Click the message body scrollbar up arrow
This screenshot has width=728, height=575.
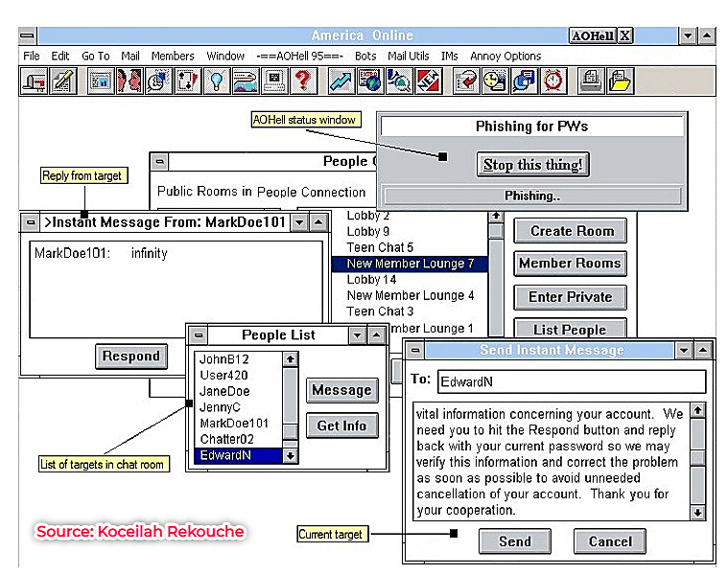[x=698, y=410]
